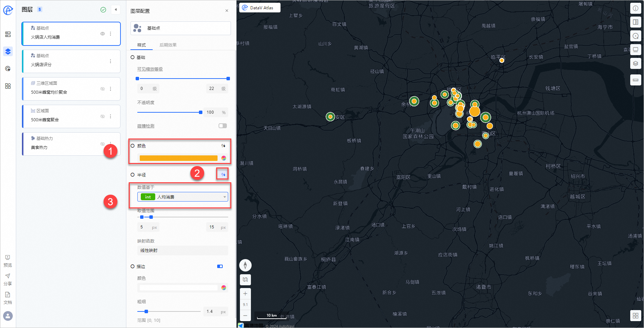Toggle visibility of 美食热力 layer
This screenshot has height=328, width=644.
pos(103,144)
